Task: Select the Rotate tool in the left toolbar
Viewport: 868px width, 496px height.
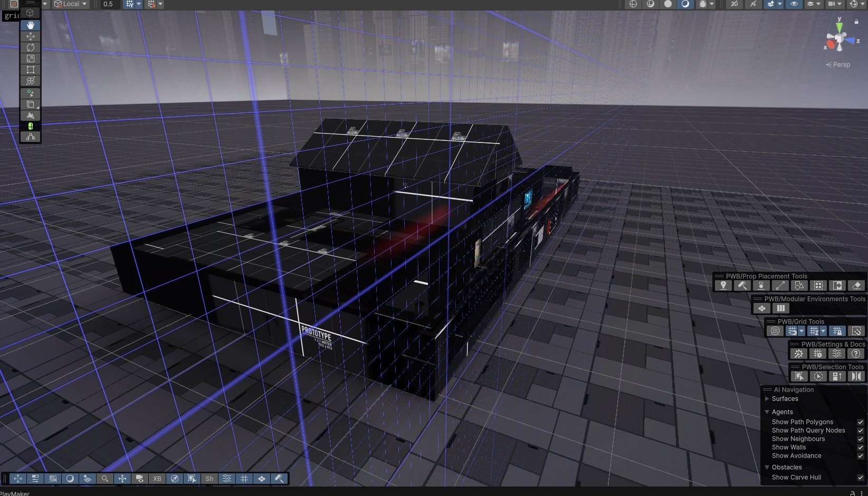Action: click(x=30, y=47)
